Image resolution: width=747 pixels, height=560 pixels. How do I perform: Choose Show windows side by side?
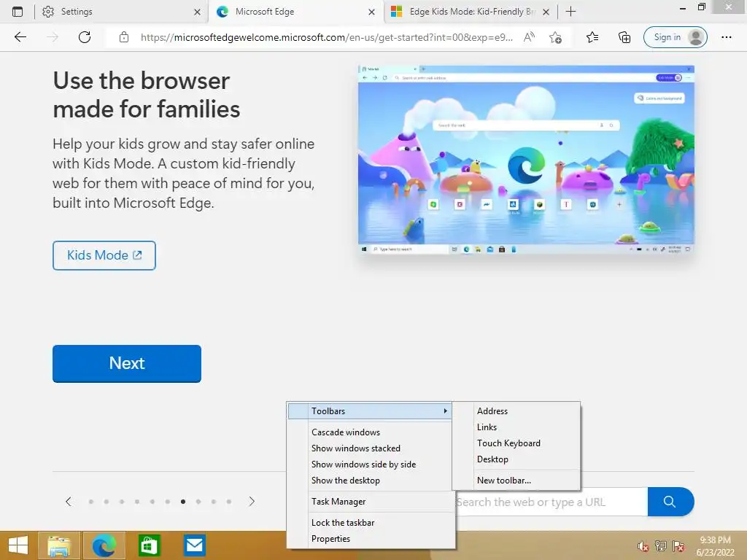point(370,464)
